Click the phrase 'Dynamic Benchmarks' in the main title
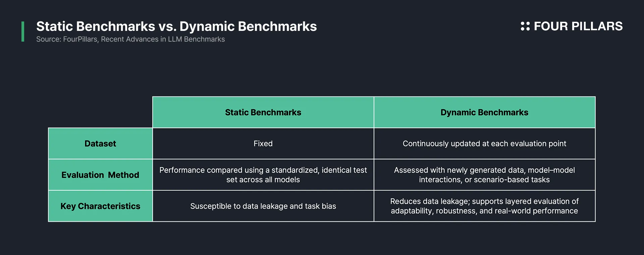The width and height of the screenshot is (644, 255). (248, 27)
